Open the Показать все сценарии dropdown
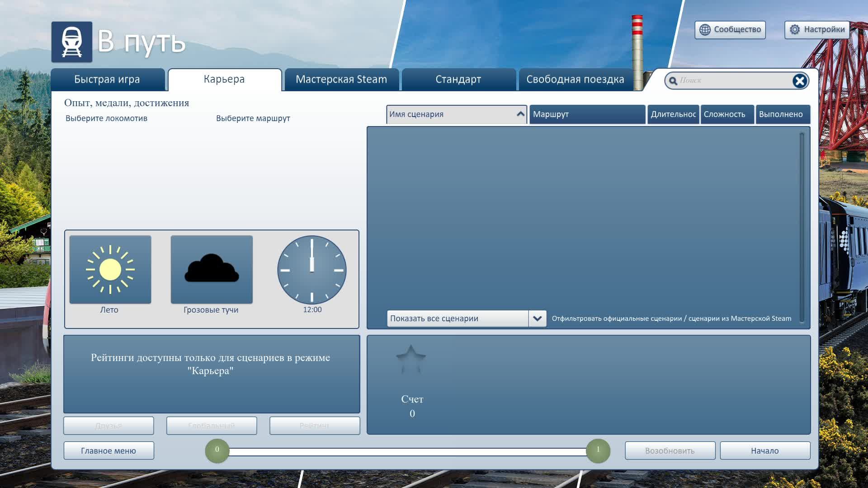868x488 pixels. click(x=457, y=318)
